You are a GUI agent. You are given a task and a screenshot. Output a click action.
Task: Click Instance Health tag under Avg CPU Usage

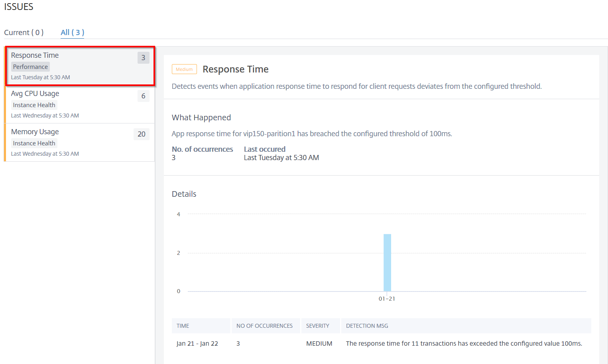34,105
